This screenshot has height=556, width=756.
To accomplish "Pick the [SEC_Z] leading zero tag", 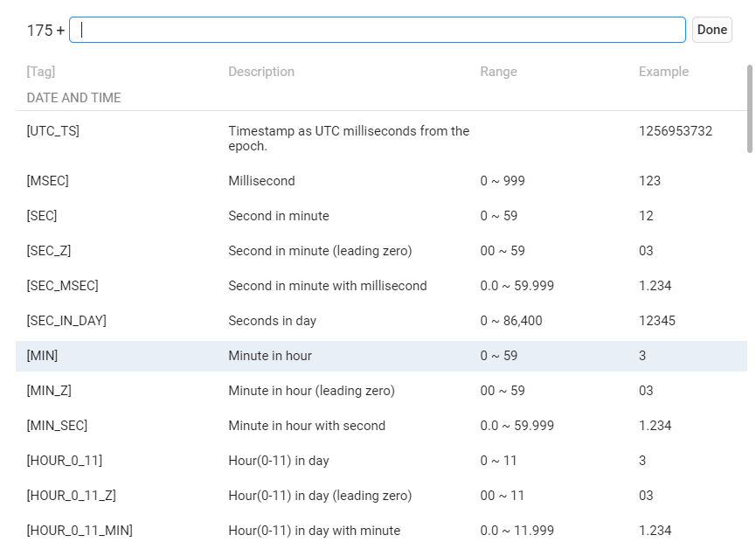I will click(x=49, y=251).
